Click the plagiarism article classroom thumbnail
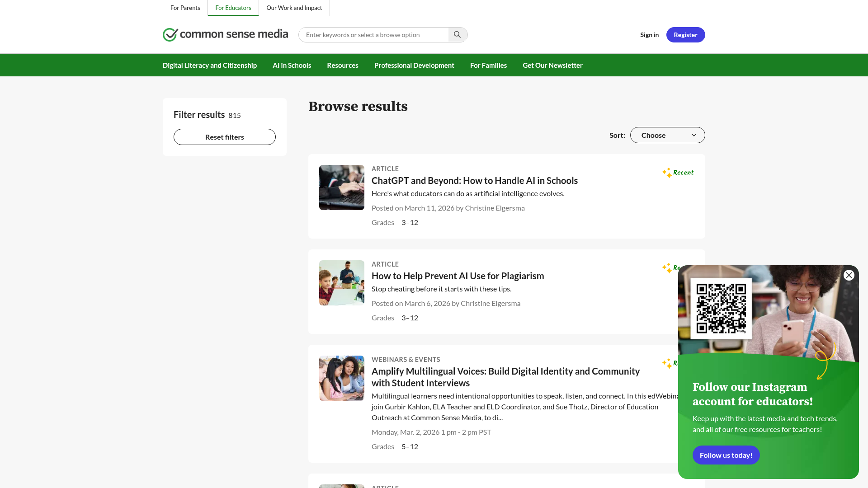This screenshot has height=488, width=868. coord(342,283)
